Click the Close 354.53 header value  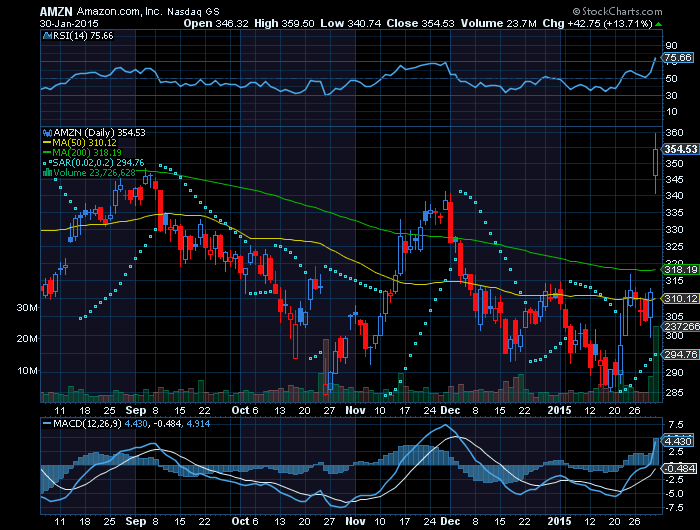[x=420, y=24]
